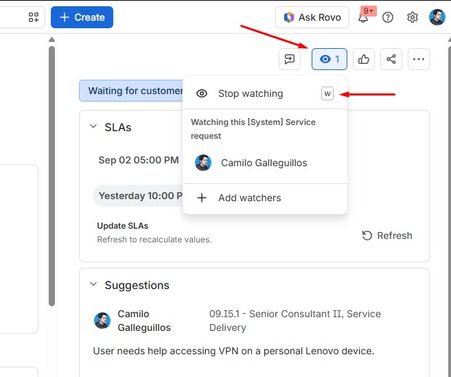Click the plus icon beside Add watchers

pyautogui.click(x=202, y=198)
